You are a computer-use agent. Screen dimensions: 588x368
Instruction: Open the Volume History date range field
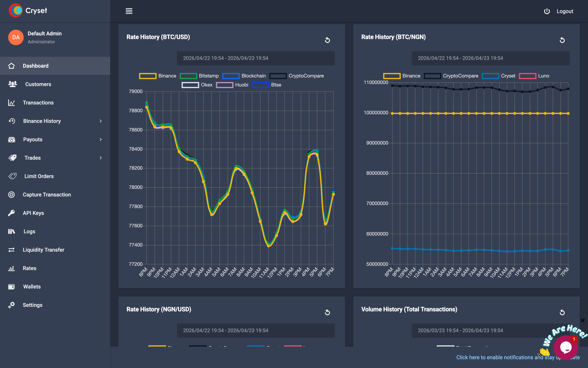(490, 331)
